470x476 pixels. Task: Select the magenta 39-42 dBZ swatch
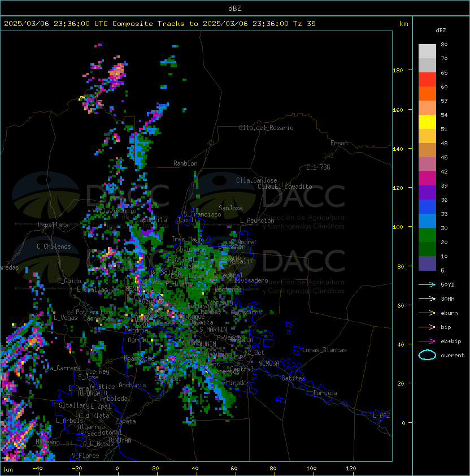[x=427, y=179]
